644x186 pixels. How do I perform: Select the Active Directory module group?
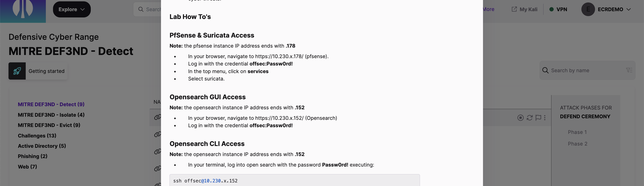pos(42,146)
